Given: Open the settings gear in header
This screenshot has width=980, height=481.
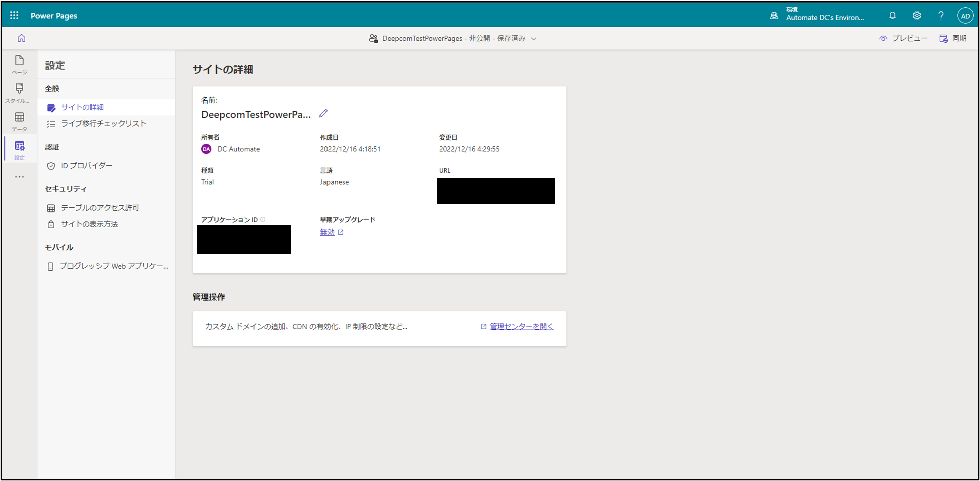Looking at the screenshot, I should [916, 16].
